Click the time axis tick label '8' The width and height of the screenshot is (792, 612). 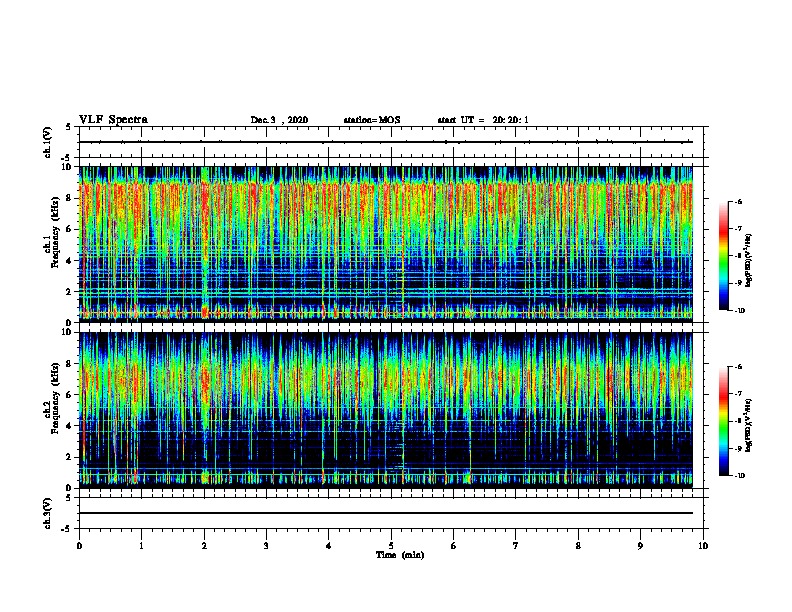578,546
